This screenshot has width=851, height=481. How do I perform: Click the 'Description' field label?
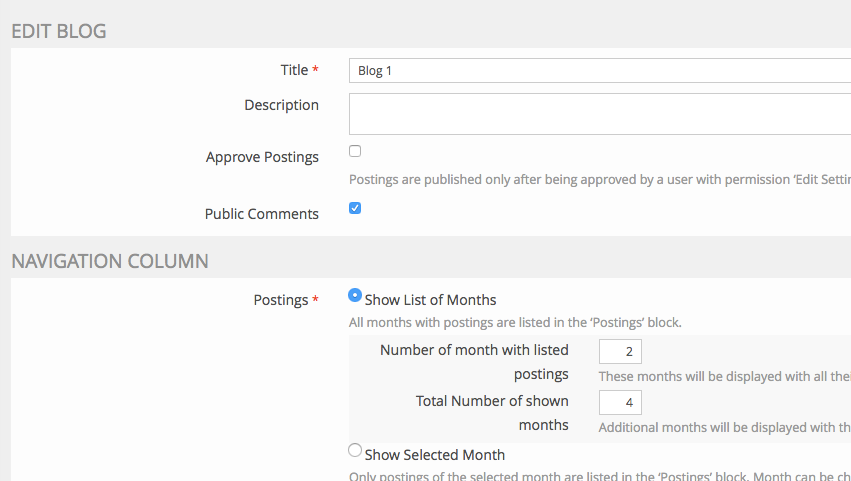281,105
